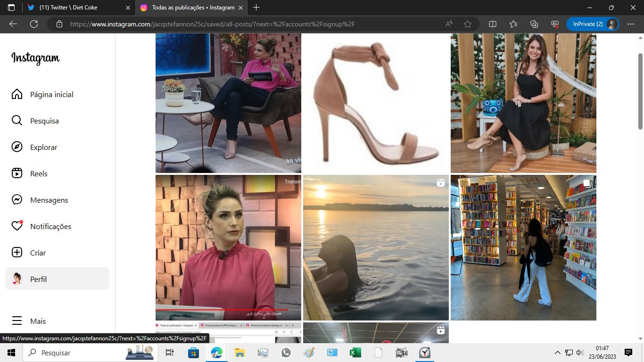Open a new browser tab
Screen dimensions: 644x362
(256, 8)
